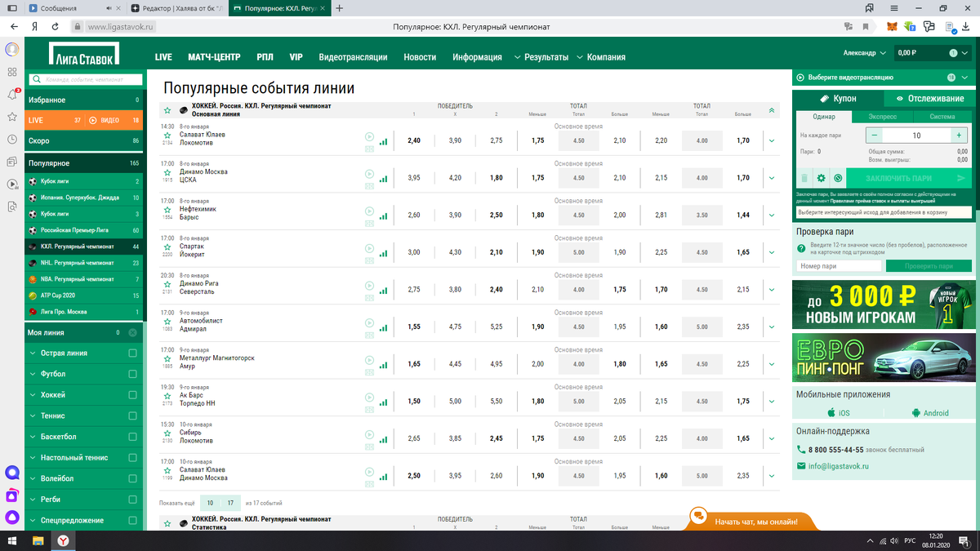The image size is (980, 551).
Task: Open coupon settings gear
Action: point(821,178)
